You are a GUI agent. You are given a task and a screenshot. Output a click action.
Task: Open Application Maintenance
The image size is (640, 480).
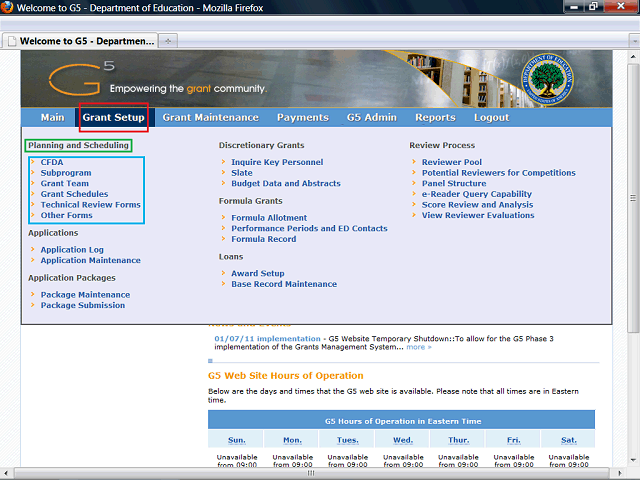click(x=90, y=260)
